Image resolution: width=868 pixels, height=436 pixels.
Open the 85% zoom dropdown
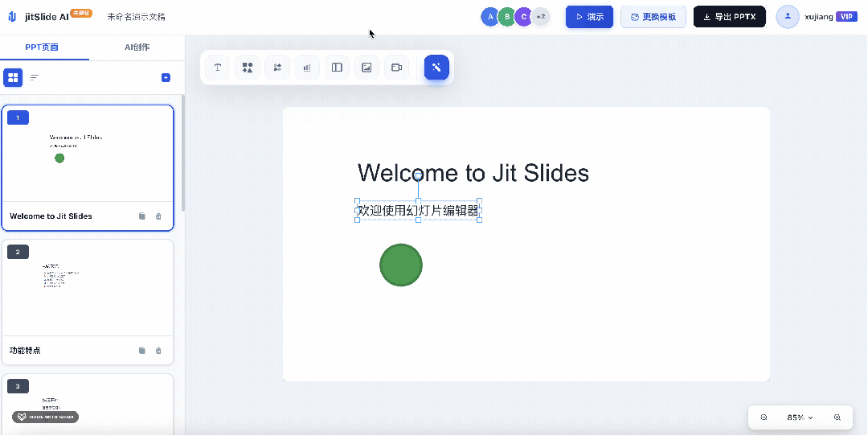(x=800, y=417)
